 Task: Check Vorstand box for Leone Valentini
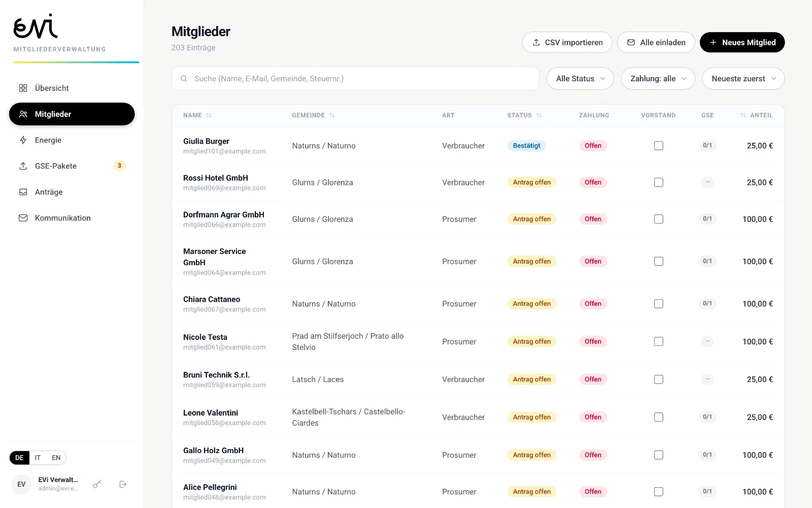coord(659,417)
